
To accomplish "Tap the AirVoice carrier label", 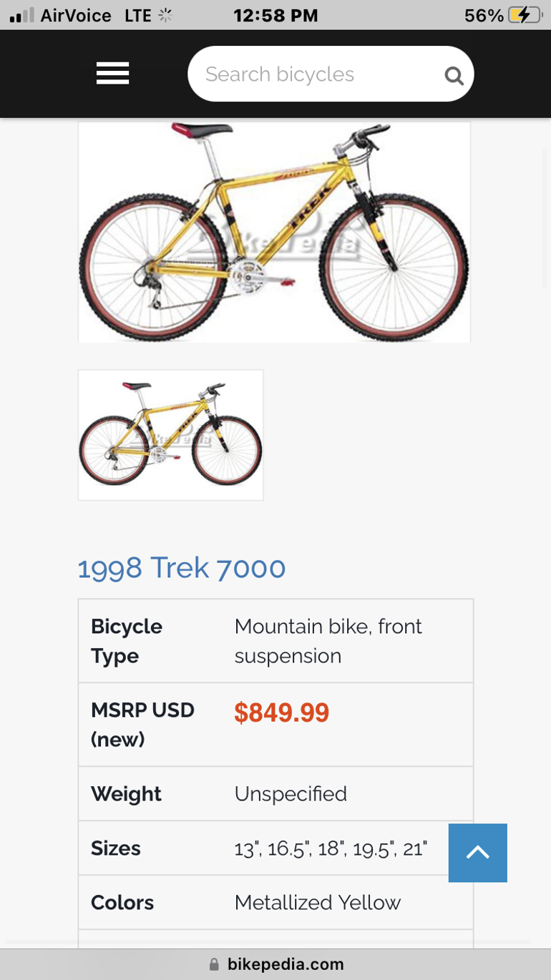I will tap(76, 15).
